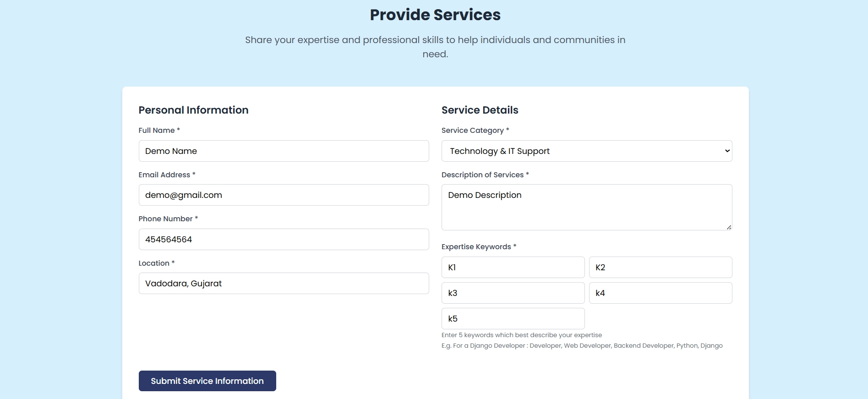The height and width of the screenshot is (399, 868).
Task: Click the Email Address label text
Action: 164,175
